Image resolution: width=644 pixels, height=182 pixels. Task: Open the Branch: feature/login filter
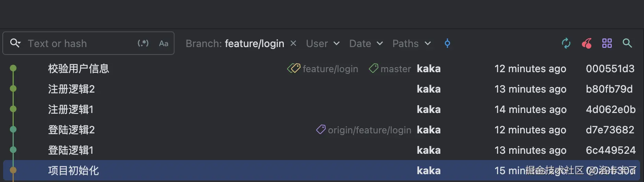coord(235,44)
